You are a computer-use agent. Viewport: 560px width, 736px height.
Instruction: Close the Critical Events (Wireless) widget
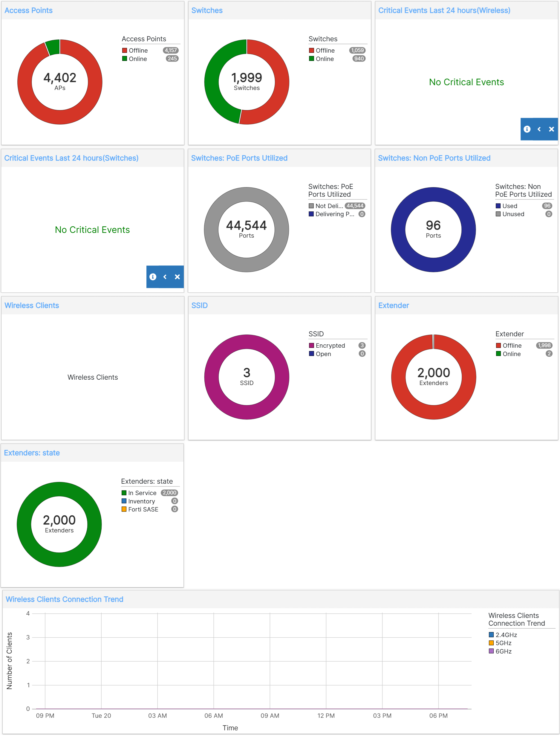coord(551,129)
